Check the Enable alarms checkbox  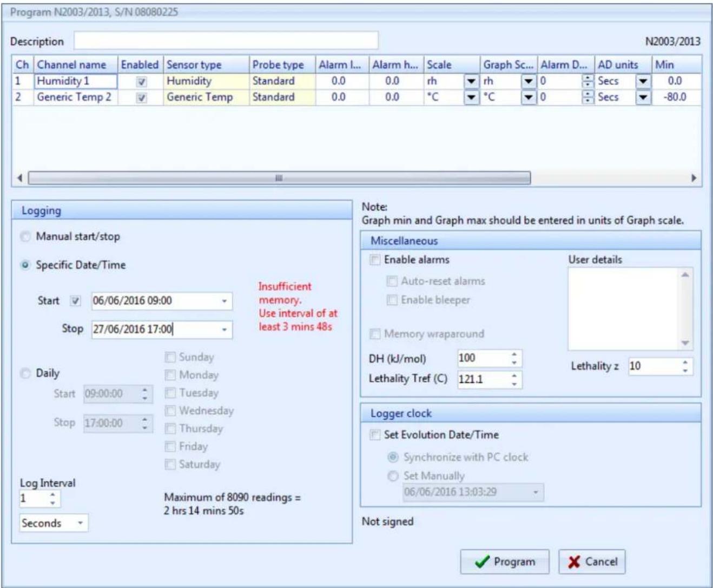tap(375, 260)
